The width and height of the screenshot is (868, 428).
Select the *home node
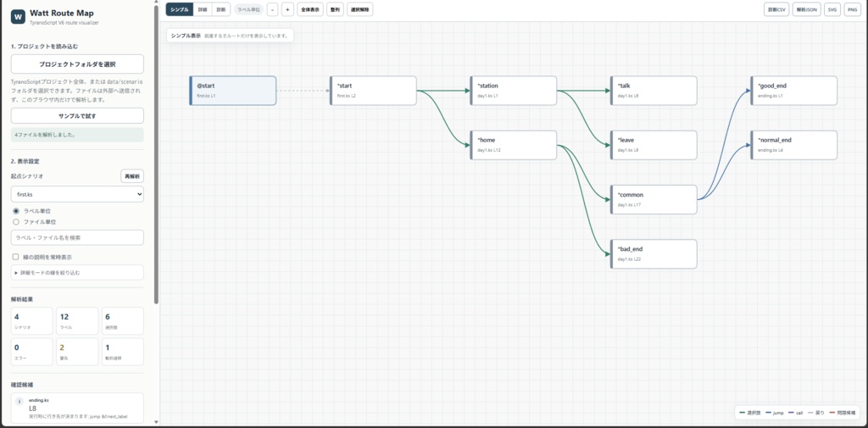(514, 145)
